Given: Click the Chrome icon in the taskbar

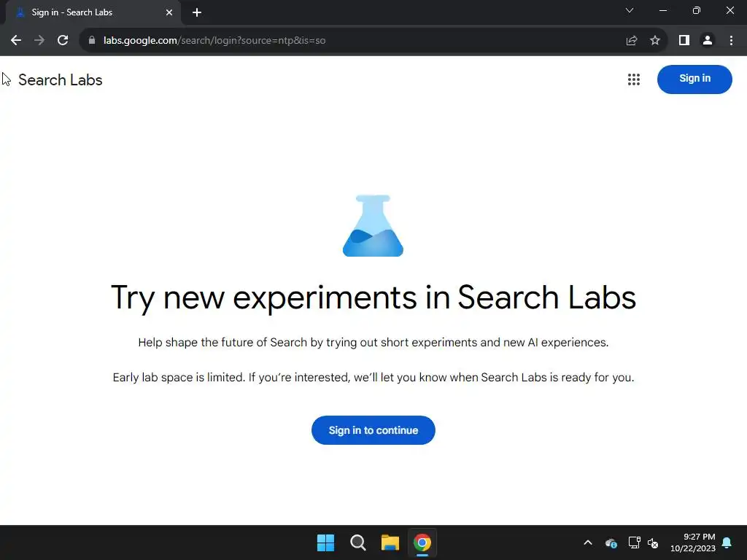Looking at the screenshot, I should [422, 542].
